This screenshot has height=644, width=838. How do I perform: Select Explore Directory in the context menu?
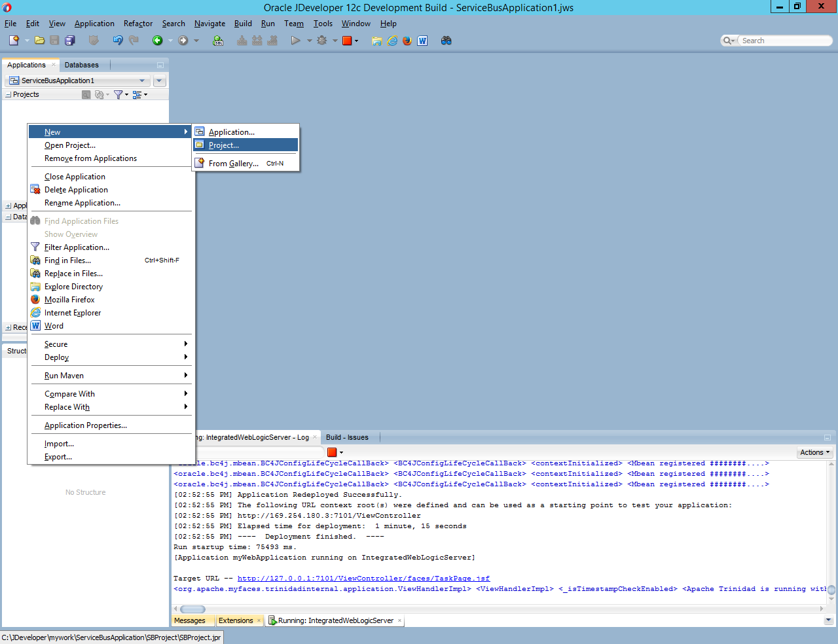pos(111,287)
